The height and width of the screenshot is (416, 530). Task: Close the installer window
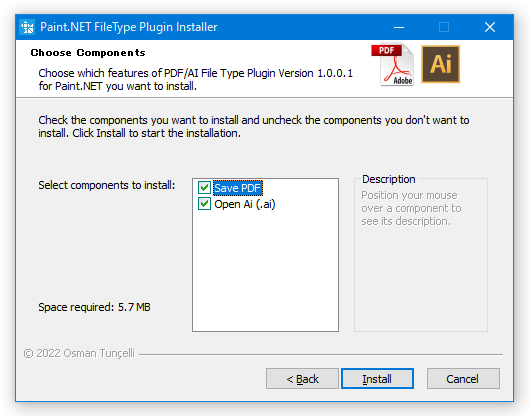pyautogui.click(x=490, y=27)
